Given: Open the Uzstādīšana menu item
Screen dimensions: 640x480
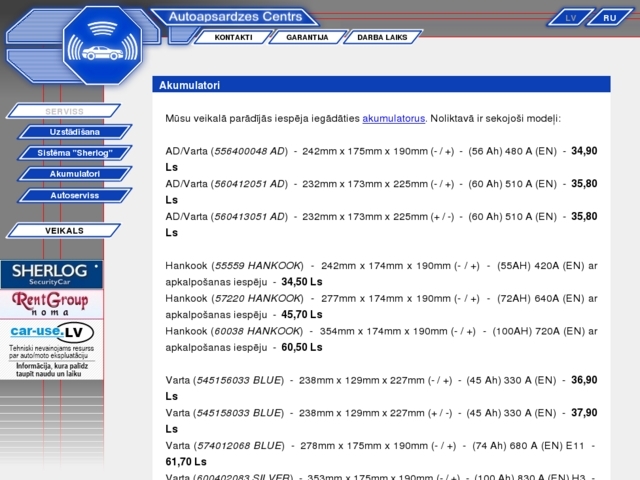Looking at the screenshot, I should (x=75, y=132).
